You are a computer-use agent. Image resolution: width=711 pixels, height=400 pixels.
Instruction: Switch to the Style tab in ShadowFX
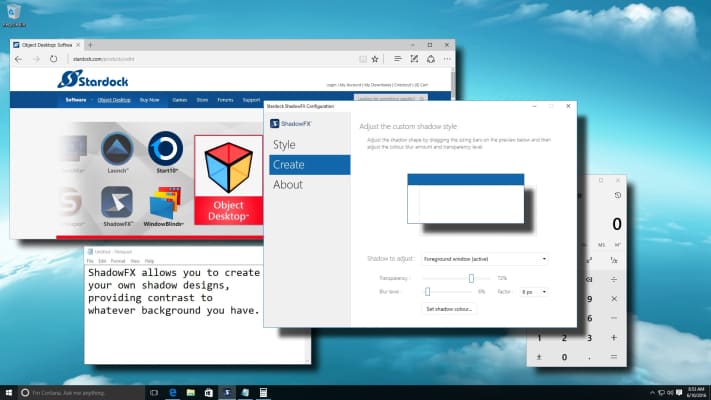tap(285, 145)
